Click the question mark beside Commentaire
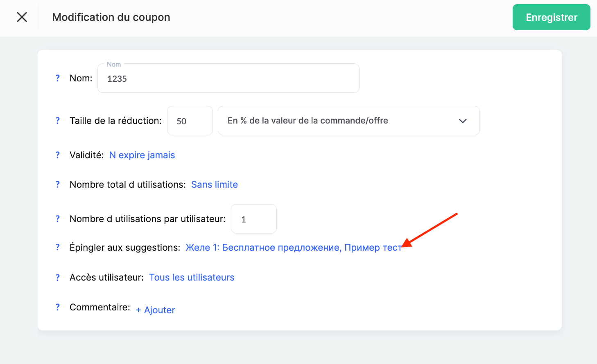 pyautogui.click(x=58, y=307)
